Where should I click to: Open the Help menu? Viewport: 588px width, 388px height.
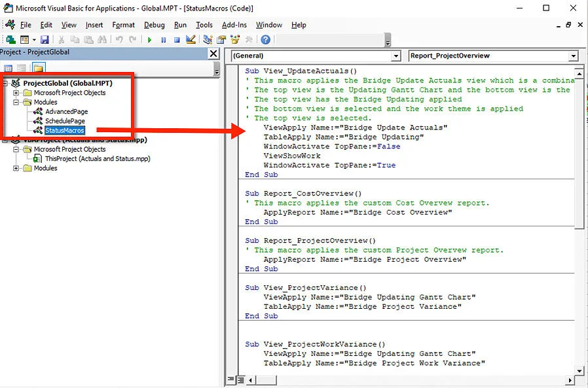point(299,25)
